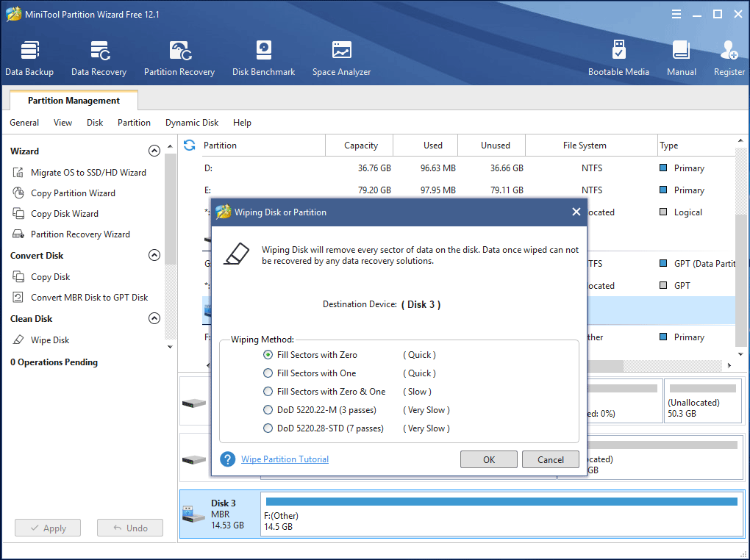This screenshot has height=560, width=750.
Task: Collapse the Convert Disk section
Action: click(154, 256)
